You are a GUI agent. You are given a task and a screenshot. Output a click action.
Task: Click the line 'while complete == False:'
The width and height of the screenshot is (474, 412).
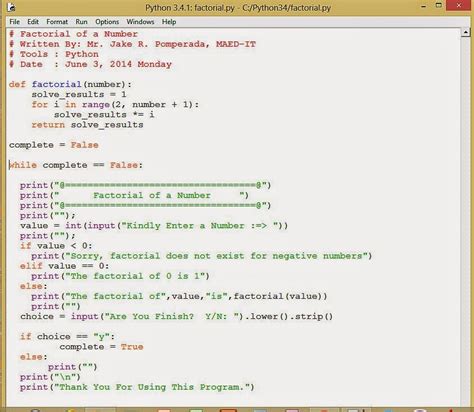coord(76,165)
